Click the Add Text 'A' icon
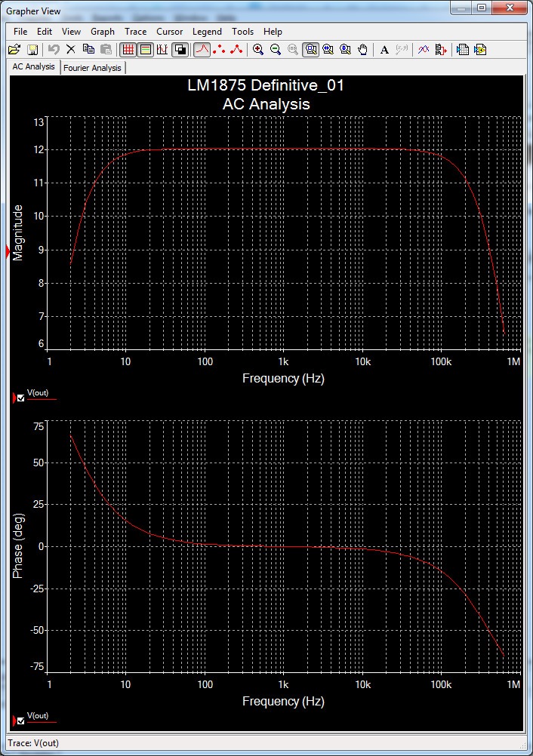 point(384,49)
